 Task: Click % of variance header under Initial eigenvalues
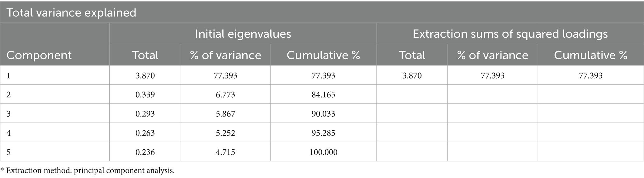point(225,55)
